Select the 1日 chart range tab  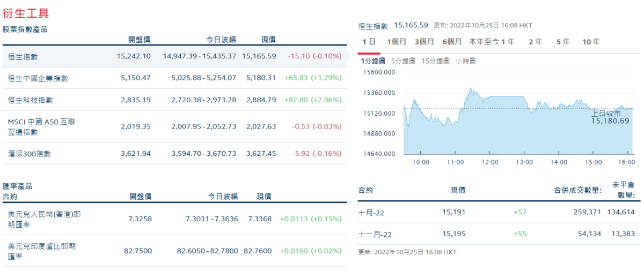tap(369, 42)
